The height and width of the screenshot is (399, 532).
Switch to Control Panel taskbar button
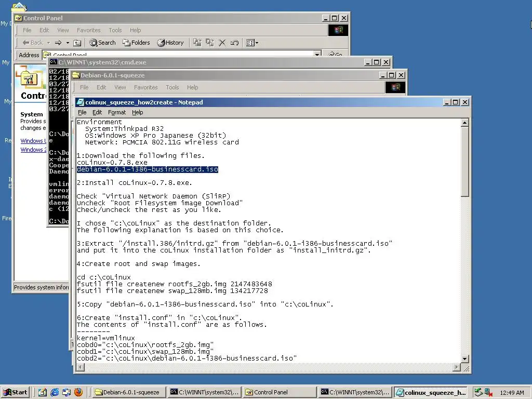pyautogui.click(x=280, y=392)
